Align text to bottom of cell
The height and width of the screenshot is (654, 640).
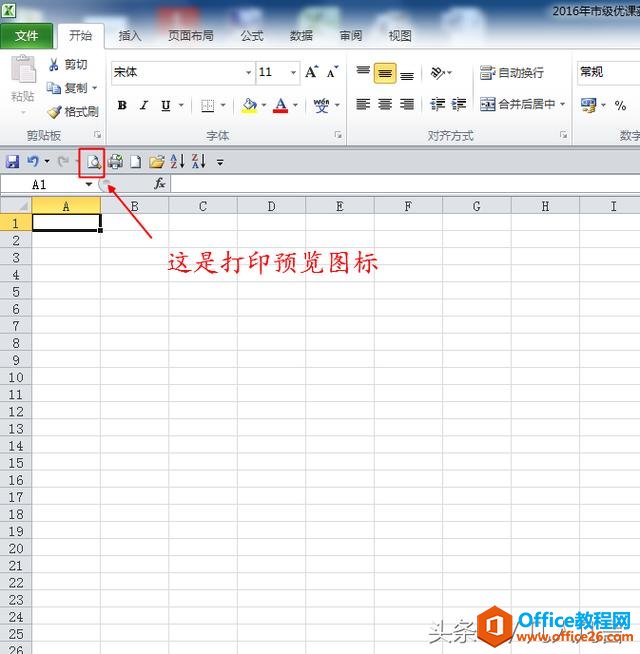407,74
